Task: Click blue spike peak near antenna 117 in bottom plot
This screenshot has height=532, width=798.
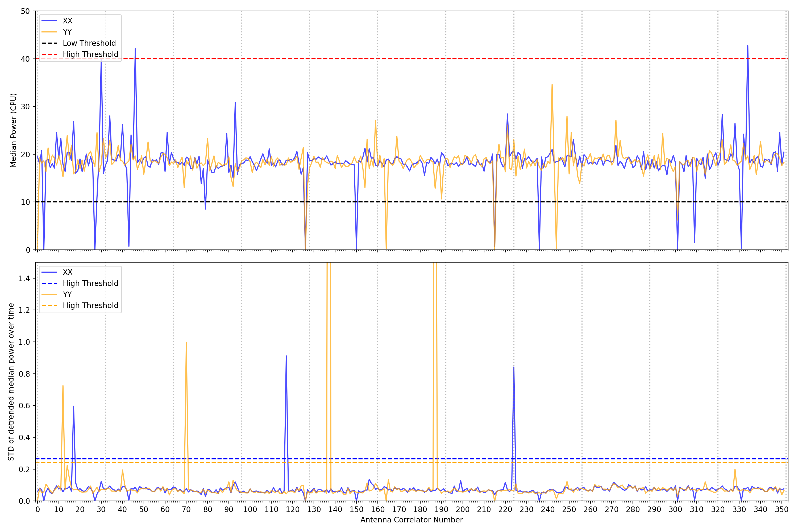Action: pyautogui.click(x=286, y=356)
